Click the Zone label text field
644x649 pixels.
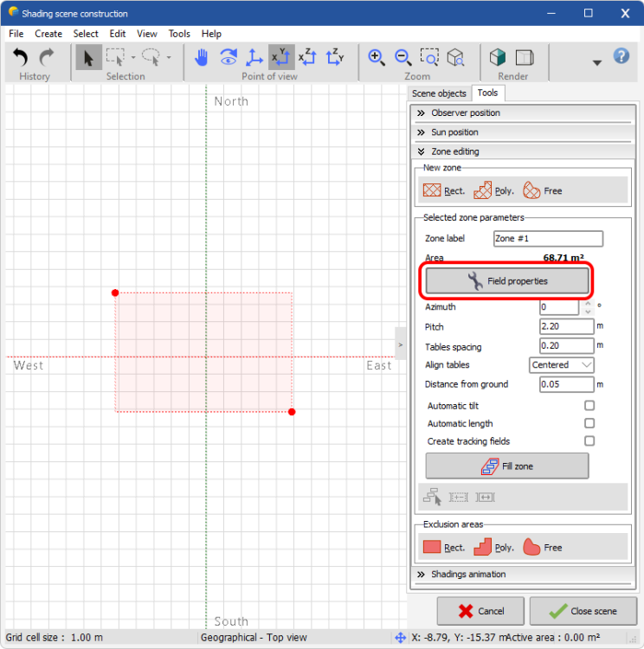click(547, 239)
